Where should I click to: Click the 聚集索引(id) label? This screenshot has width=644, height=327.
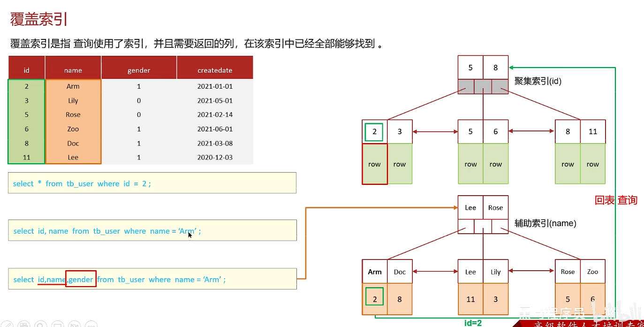(x=538, y=81)
